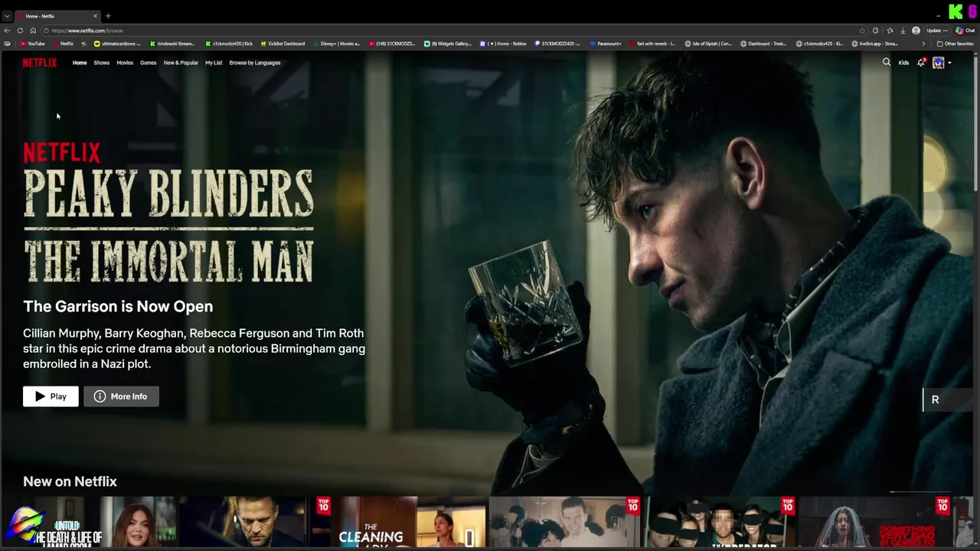This screenshot has height=551, width=980.
Task: Open the liveBot.app bookmark
Action: coord(875,44)
